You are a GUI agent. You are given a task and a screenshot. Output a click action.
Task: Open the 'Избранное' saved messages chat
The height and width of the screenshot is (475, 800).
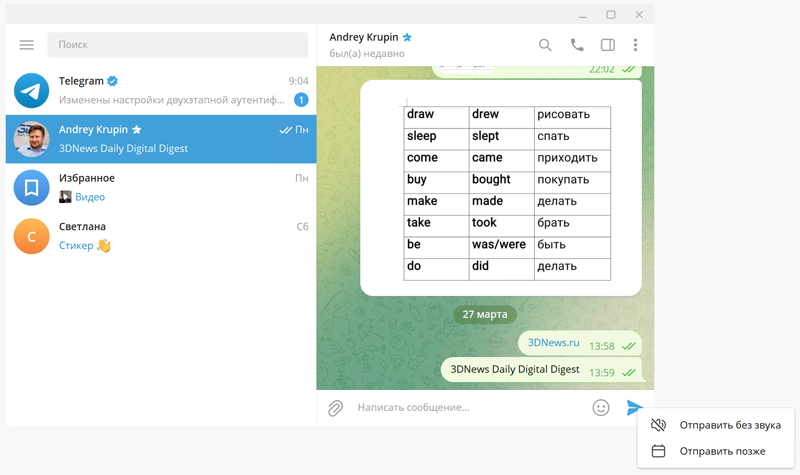[160, 187]
